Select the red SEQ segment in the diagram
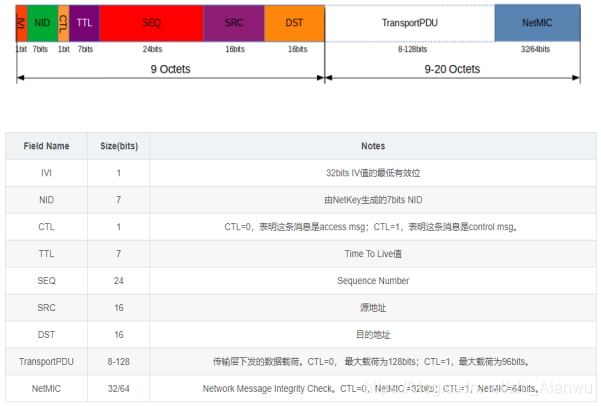The width and height of the screenshot is (601, 406). click(x=150, y=21)
